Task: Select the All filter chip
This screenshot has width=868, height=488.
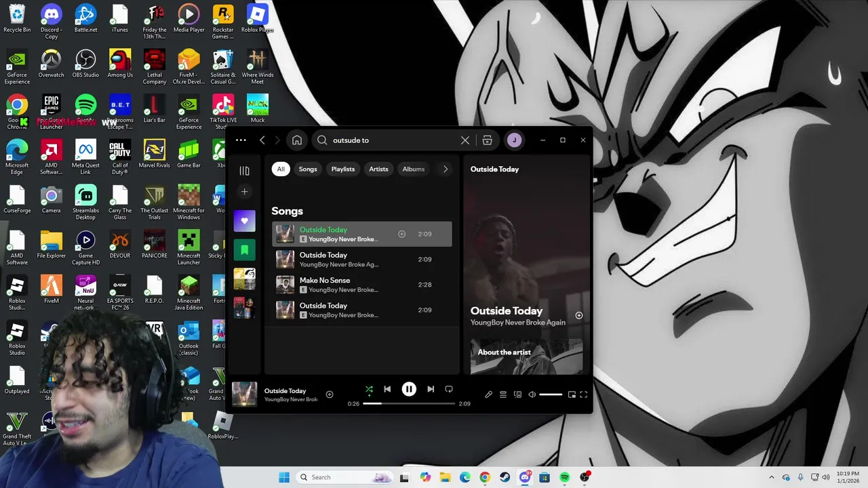Action: pyautogui.click(x=281, y=169)
